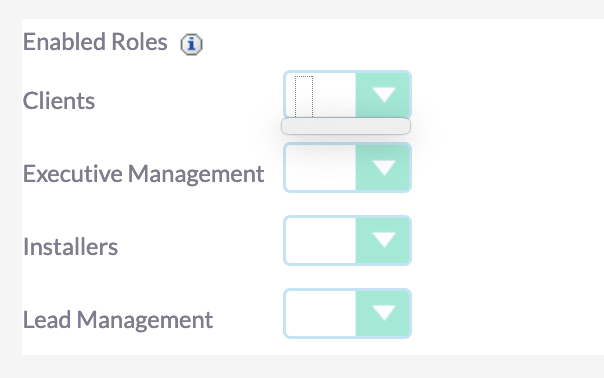The height and width of the screenshot is (378, 604).
Task: Expand the Lead Management dropdown arrow
Action: (x=383, y=313)
